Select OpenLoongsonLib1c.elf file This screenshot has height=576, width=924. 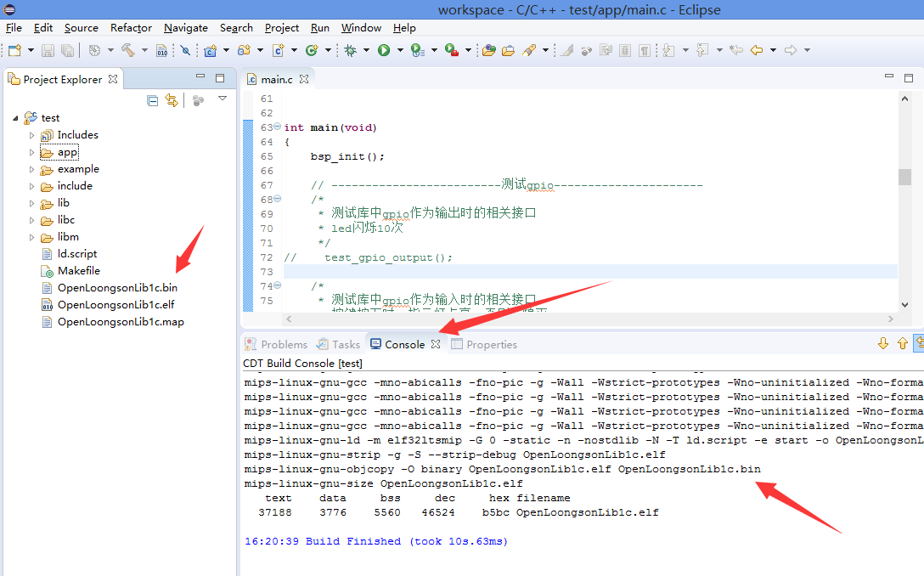click(x=109, y=305)
